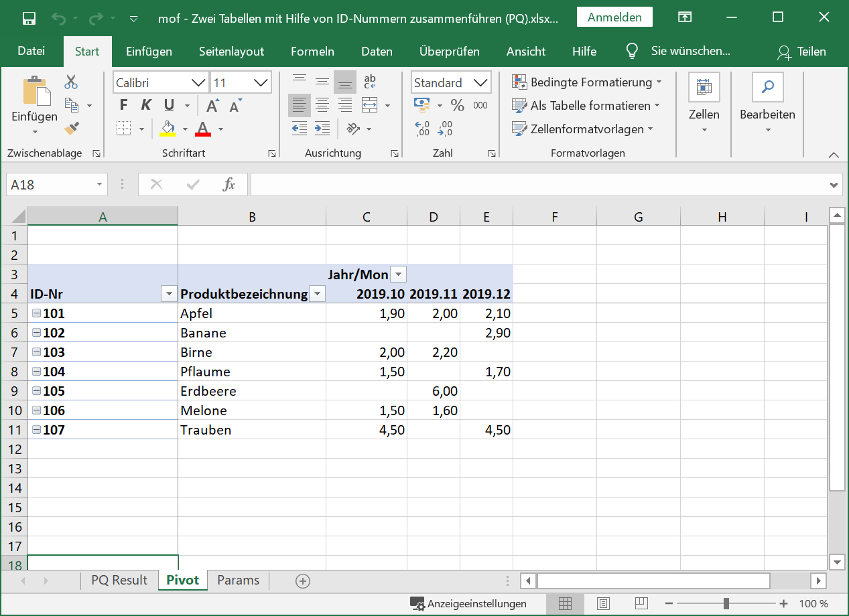Click the text wrap icon

coord(370,82)
